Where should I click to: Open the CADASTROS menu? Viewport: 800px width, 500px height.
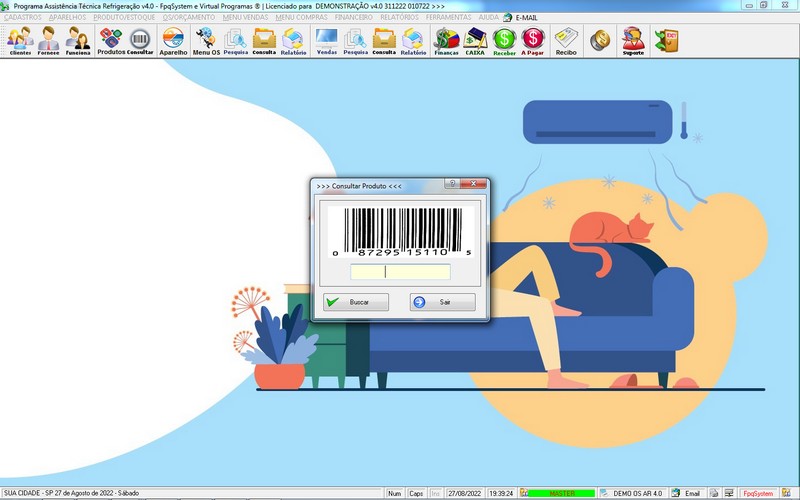click(23, 17)
